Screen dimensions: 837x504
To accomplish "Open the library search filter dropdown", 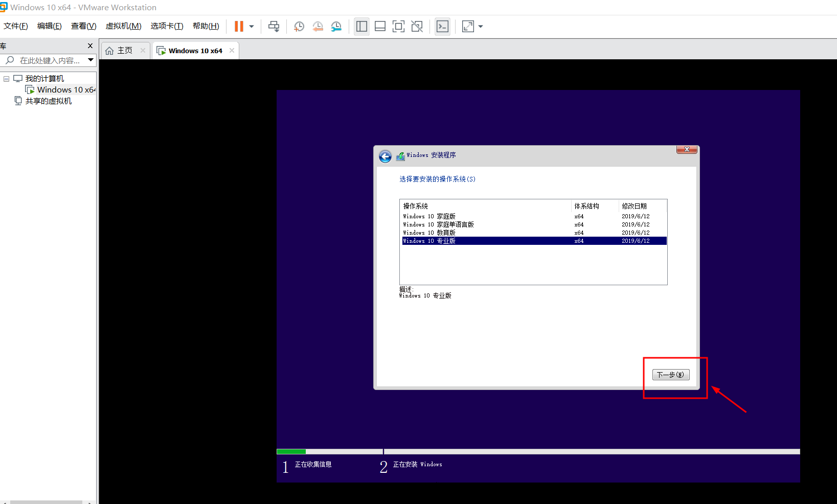I will [x=91, y=60].
